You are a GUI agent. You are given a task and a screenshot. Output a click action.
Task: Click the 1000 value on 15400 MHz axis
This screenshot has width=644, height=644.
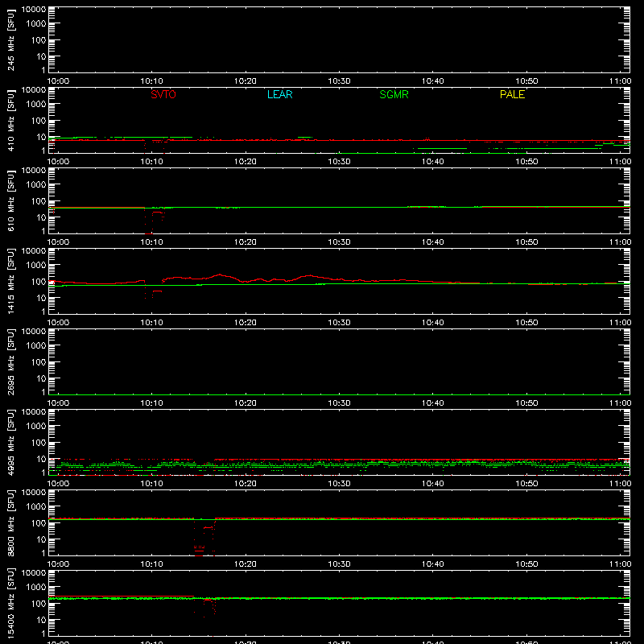(x=36, y=587)
